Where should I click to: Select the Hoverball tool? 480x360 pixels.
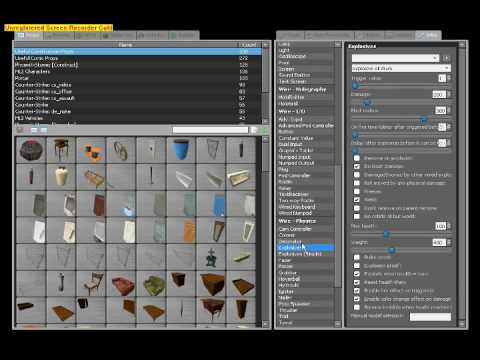tap(305, 279)
